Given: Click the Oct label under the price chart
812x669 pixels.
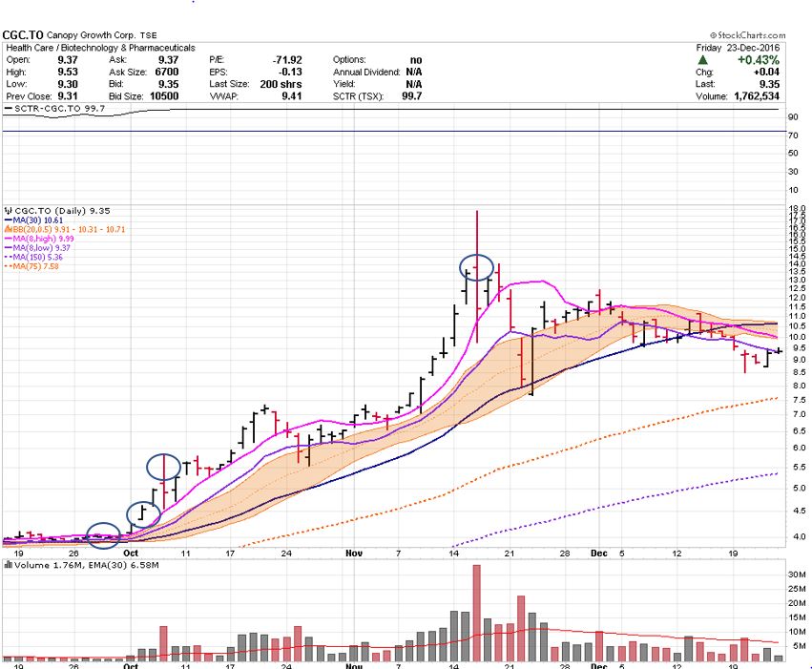Looking at the screenshot, I should tap(131, 553).
